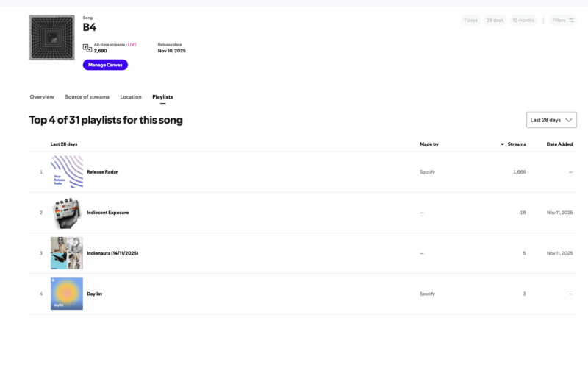Select the 7 days time range
Viewport: 588px width, 368px height.
(470, 21)
